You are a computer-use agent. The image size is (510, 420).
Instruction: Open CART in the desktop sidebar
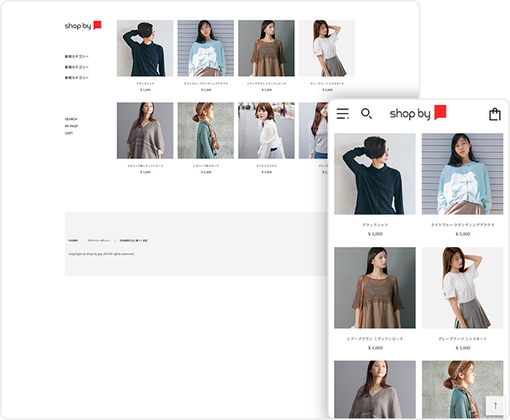tap(69, 133)
